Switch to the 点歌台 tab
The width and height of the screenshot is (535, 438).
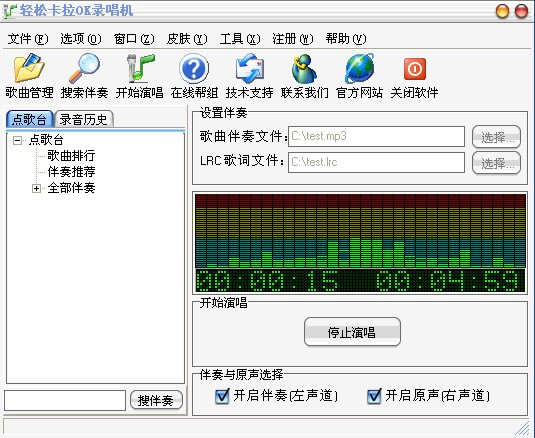pyautogui.click(x=30, y=119)
